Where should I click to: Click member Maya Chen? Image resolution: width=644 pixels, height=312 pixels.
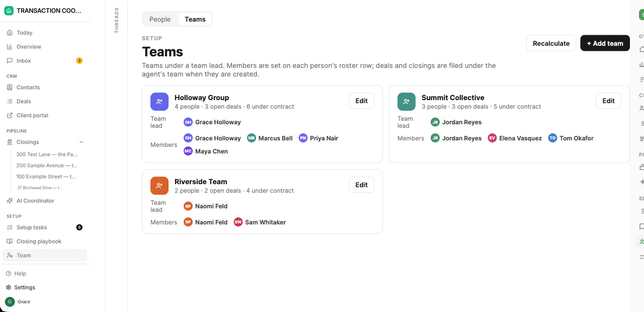[x=206, y=151]
